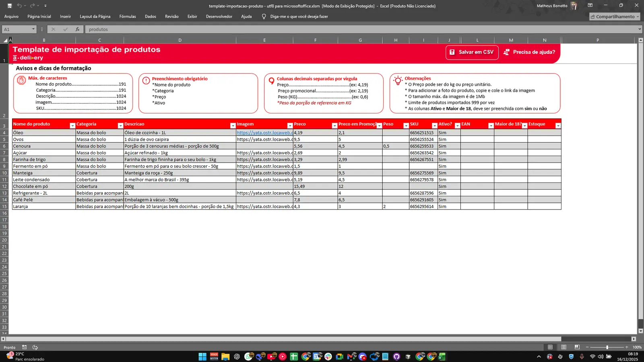The image size is (644, 362).
Task: Select the Desenvolvedor ribbon tab
Action: point(219,16)
